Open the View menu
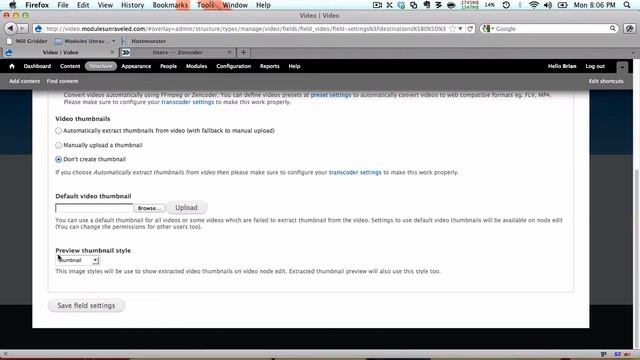The width and height of the screenshot is (640, 360). click(105, 5)
